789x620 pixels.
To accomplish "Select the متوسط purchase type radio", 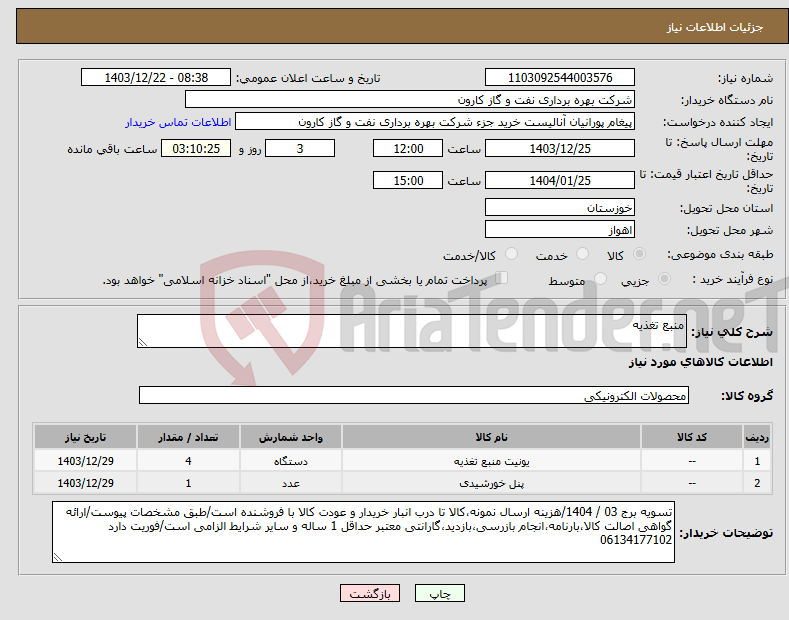I will [x=600, y=278].
